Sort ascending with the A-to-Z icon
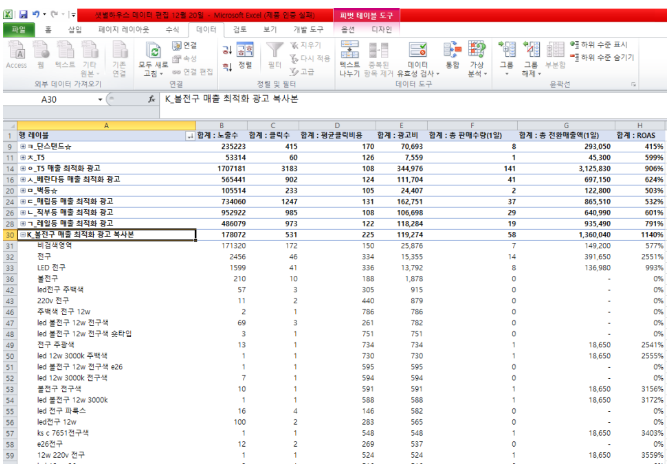668x472 pixels. point(227,50)
